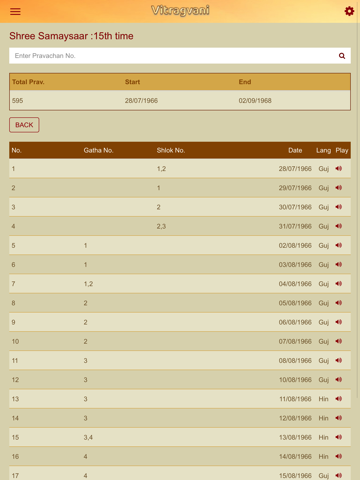360x480 pixels.
Task: Select the date 03/08/1966 in row 6
Action: click(295, 264)
